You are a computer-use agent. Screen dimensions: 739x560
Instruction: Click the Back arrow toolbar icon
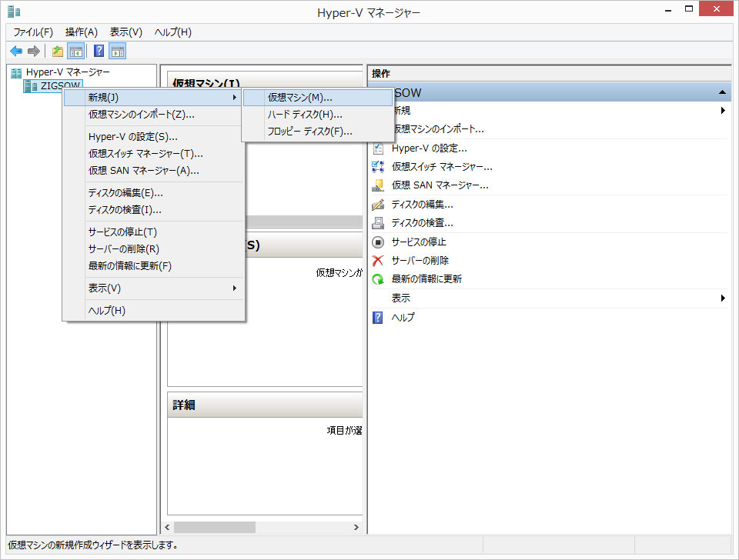16,51
